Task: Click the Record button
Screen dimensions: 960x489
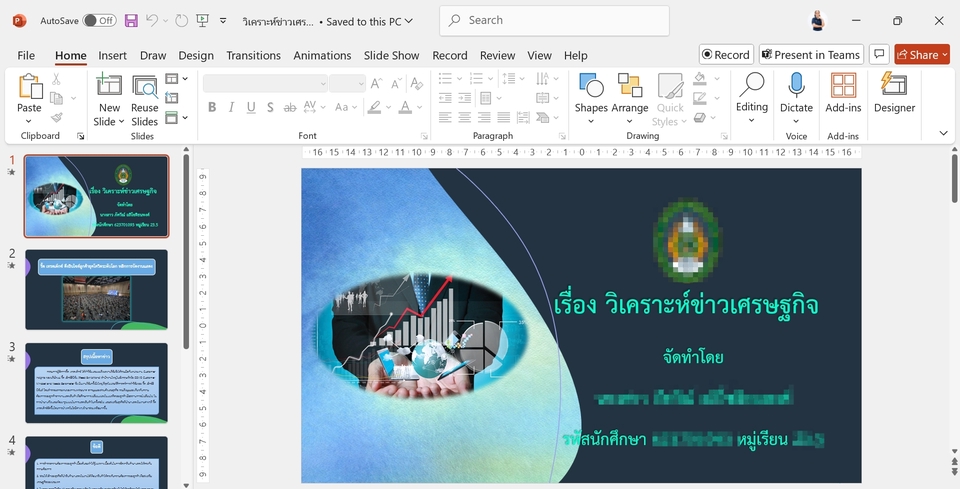Action: click(x=726, y=54)
